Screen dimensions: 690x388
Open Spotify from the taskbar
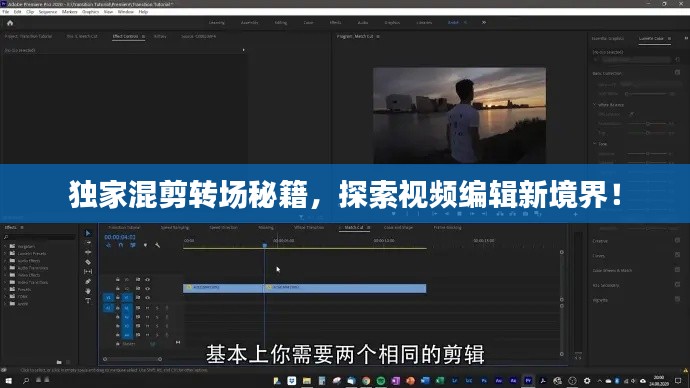pyautogui.click(x=381, y=381)
